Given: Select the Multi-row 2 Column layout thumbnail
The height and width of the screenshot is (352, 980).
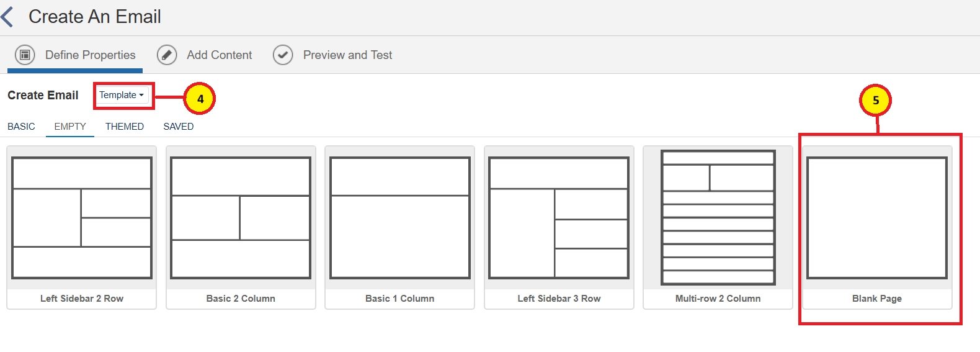Looking at the screenshot, I should click(718, 218).
